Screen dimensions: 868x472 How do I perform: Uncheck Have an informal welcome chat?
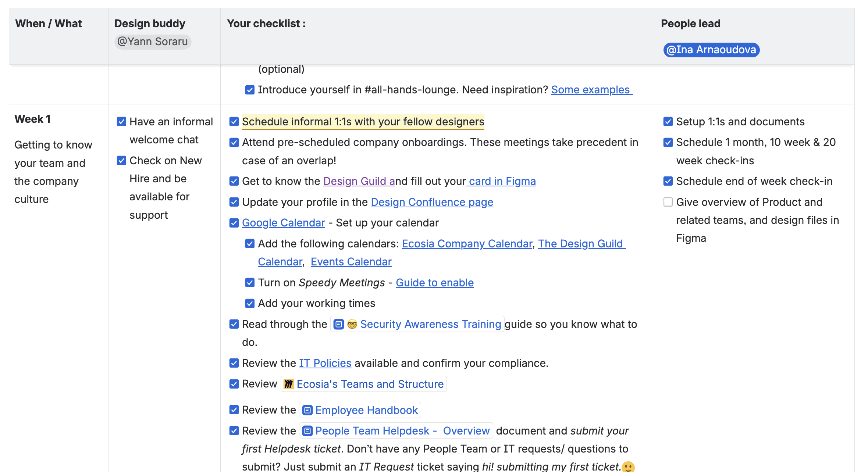121,122
